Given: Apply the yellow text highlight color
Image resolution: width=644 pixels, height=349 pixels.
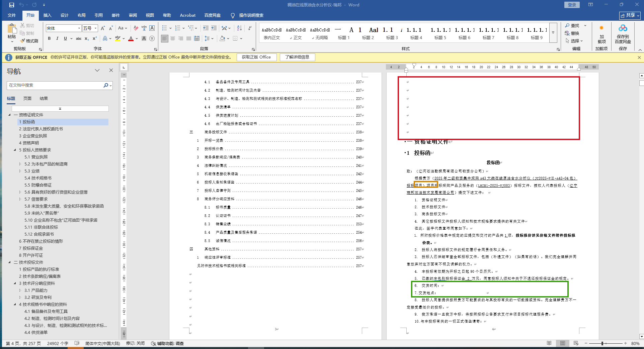Looking at the screenshot, I should click(118, 38).
